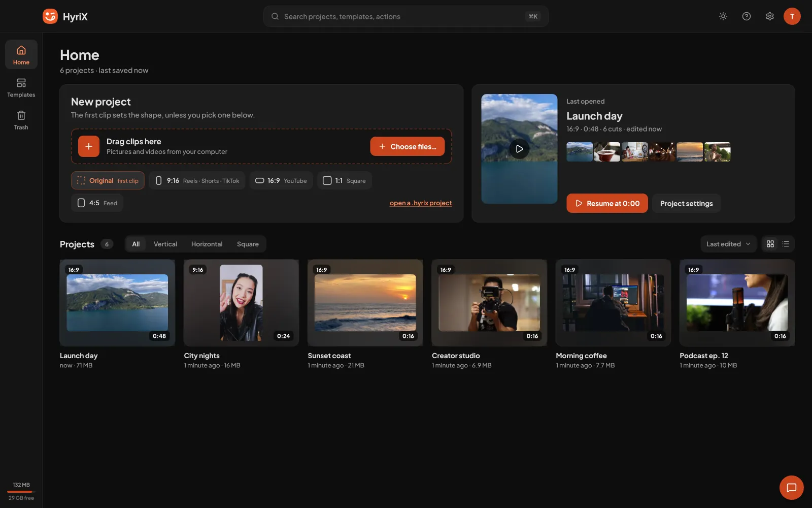Image resolution: width=812 pixels, height=508 pixels.
Task: Open the Creator studio project thumbnail
Action: point(489,303)
